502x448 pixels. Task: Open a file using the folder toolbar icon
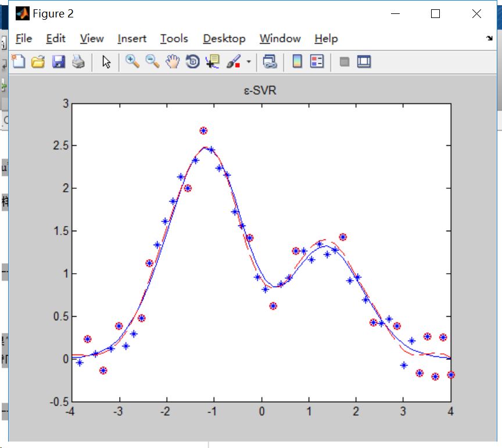pos(37,61)
